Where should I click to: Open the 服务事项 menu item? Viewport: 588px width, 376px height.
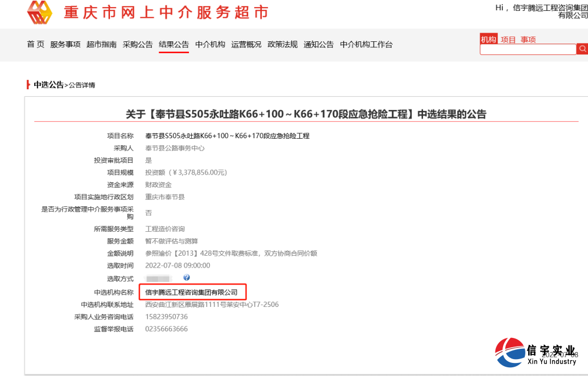click(65, 45)
